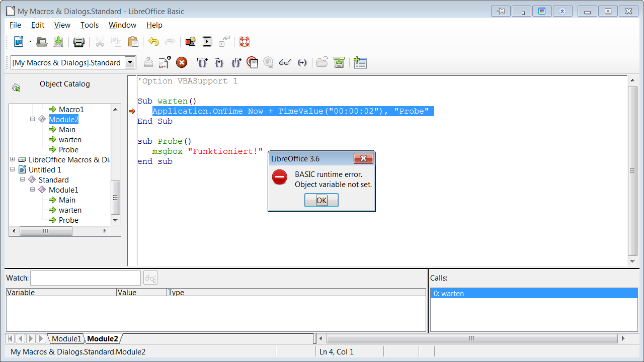644x362 pixels.
Task: Open the Tools menu
Action: 90,25
